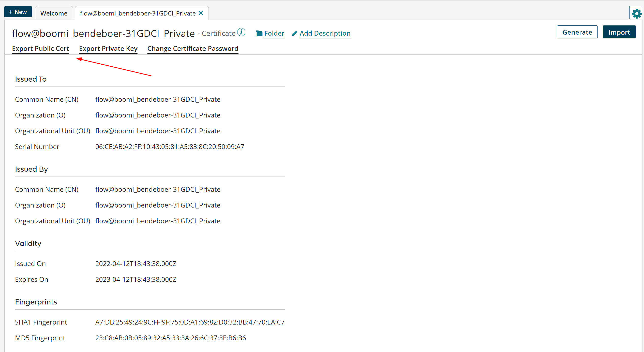Select the Serial Number value text
Viewport: 644px width, 352px height.
click(x=170, y=146)
